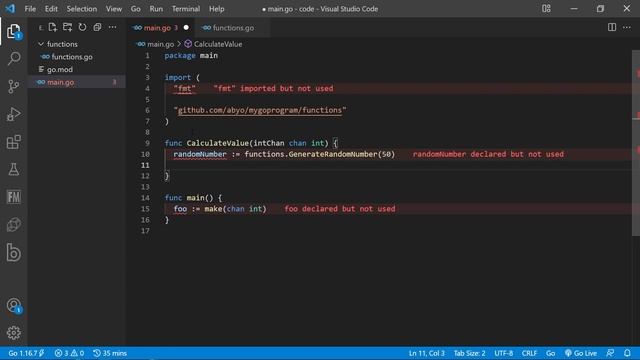Change Tab Size: 2 indentation setting

pyautogui.click(x=469, y=353)
